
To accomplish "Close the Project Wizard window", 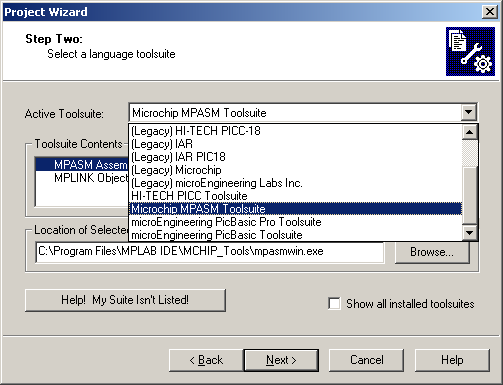I will point(490,12).
